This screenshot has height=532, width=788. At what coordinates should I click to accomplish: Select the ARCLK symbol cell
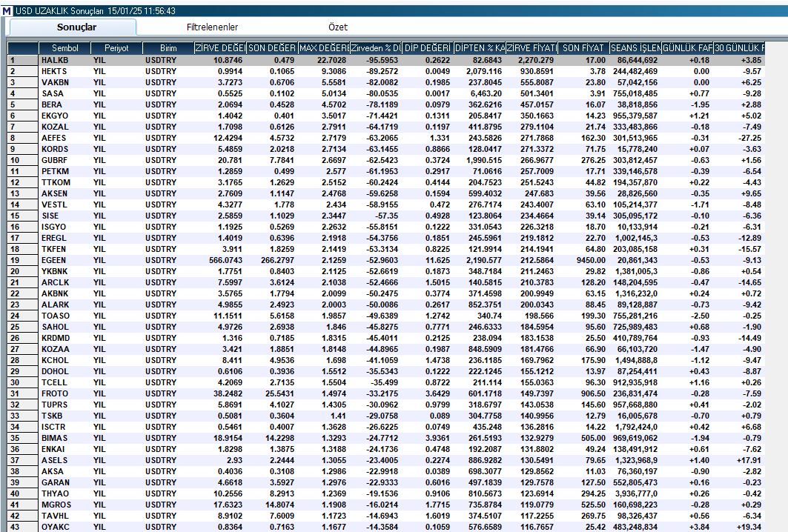pyautogui.click(x=64, y=282)
